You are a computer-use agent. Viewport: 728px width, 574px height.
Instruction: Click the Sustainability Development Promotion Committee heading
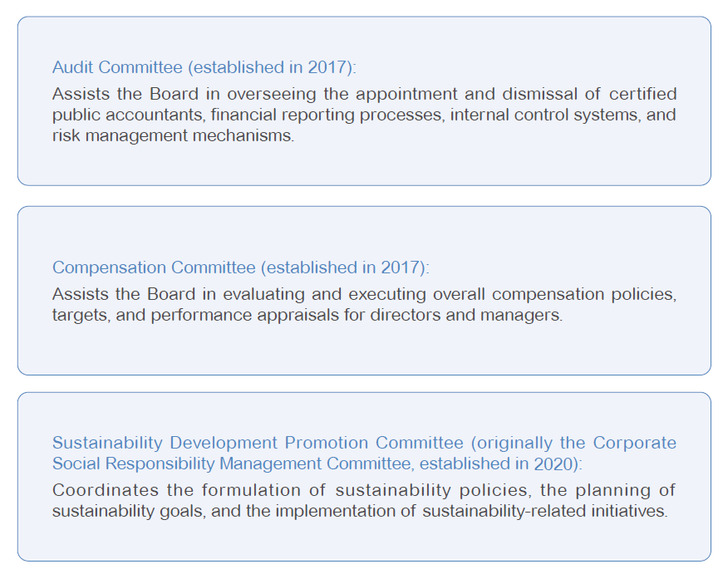pyautogui.click(x=258, y=443)
